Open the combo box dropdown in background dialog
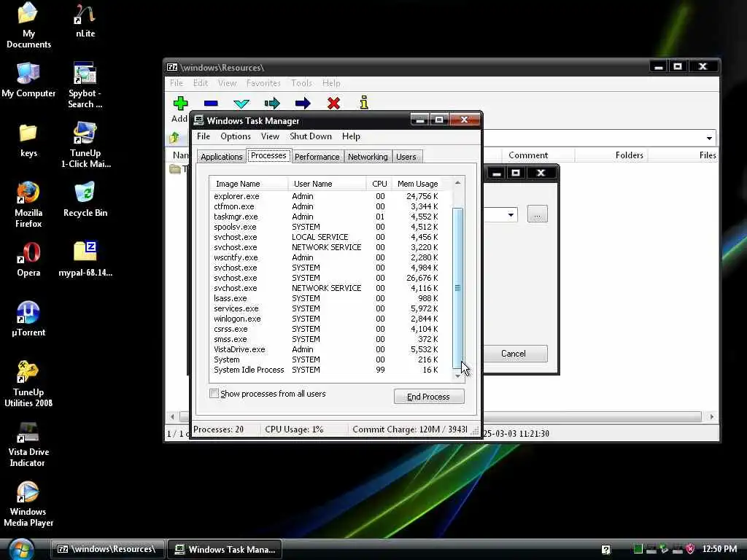Viewport: 747px width, 560px height. pyautogui.click(x=511, y=215)
